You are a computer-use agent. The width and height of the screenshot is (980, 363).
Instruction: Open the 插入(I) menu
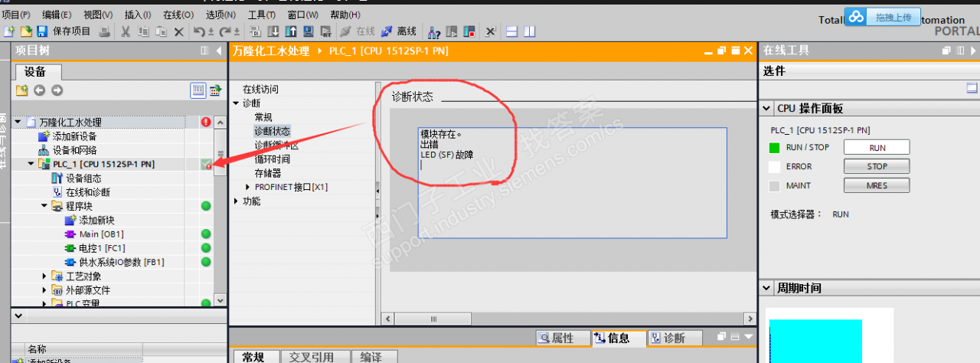pos(138,15)
